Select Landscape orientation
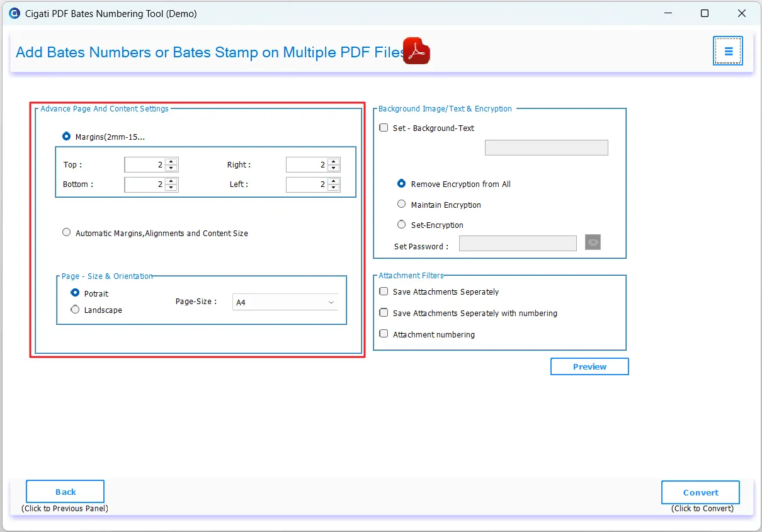The height and width of the screenshot is (532, 762). point(75,309)
